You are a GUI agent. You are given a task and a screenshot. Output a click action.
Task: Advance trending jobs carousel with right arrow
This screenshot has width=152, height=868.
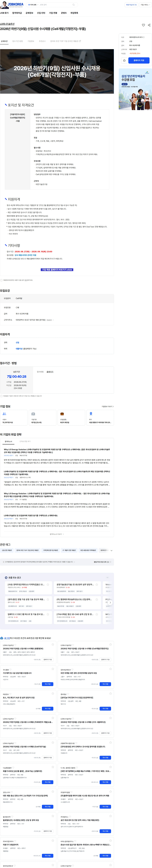[110, 603]
